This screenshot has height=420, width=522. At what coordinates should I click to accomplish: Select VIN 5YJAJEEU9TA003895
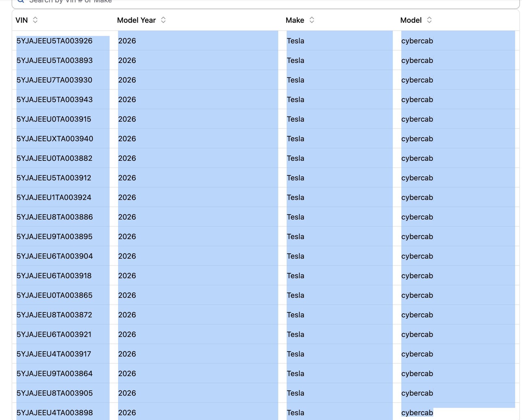pos(54,236)
